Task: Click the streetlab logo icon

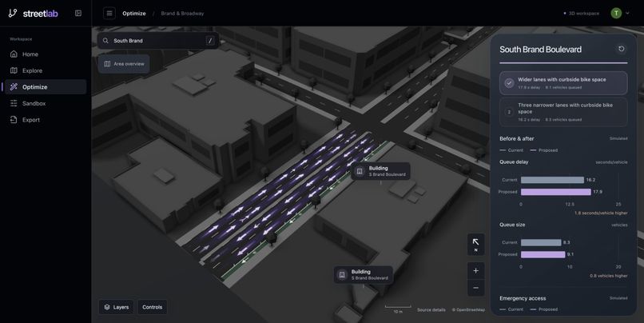Action: pos(13,13)
